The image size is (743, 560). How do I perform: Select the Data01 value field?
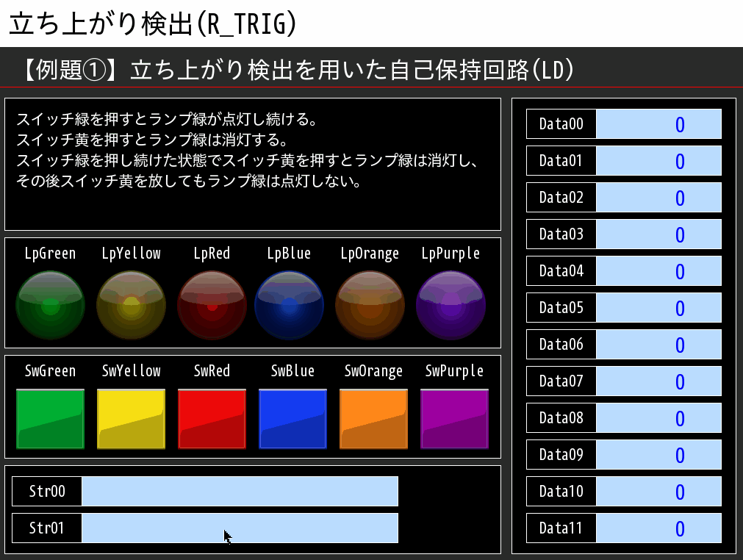(658, 161)
